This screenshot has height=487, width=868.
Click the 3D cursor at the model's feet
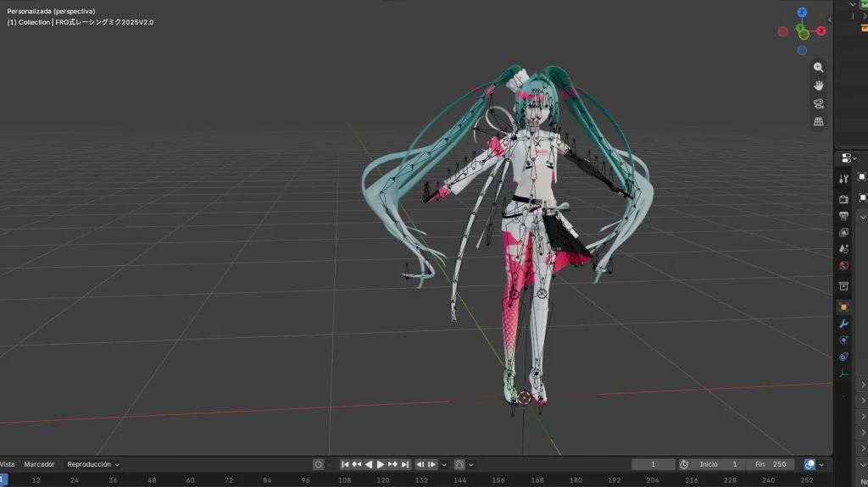[524, 397]
